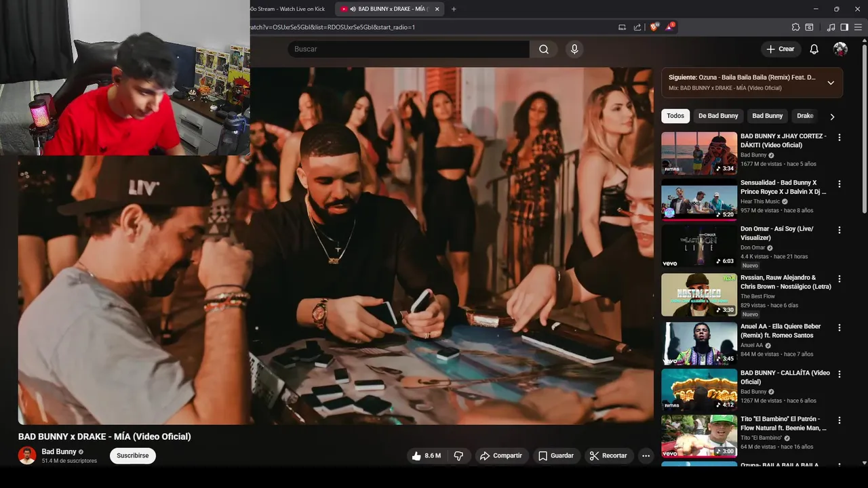Open the YouTube account avatar menu
The height and width of the screenshot is (488, 868).
[840, 49]
